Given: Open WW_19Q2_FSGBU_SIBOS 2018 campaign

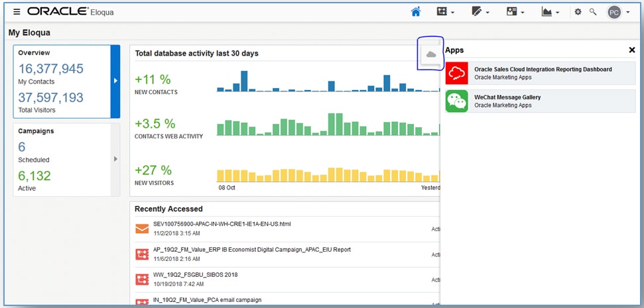Looking at the screenshot, I should point(195,275).
